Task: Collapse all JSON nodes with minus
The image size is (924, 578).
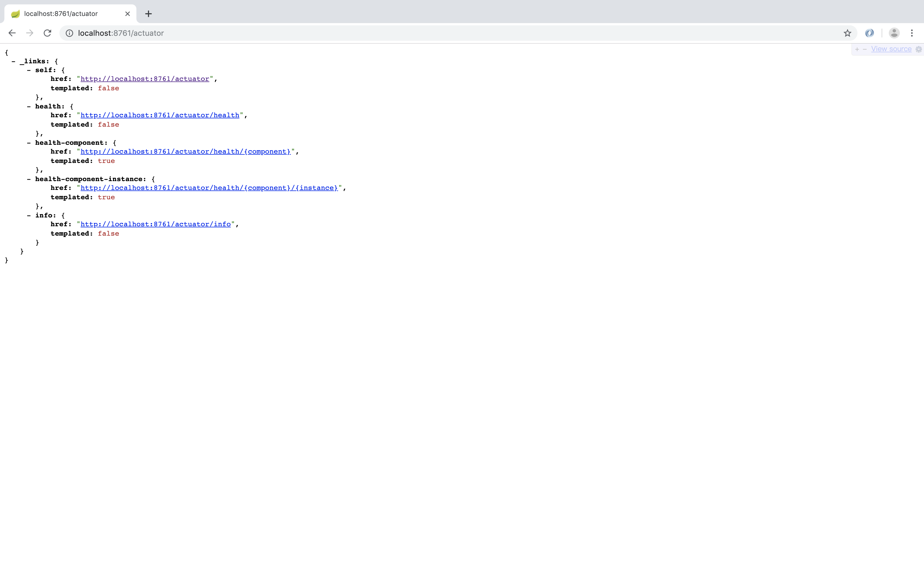Action: [x=864, y=49]
